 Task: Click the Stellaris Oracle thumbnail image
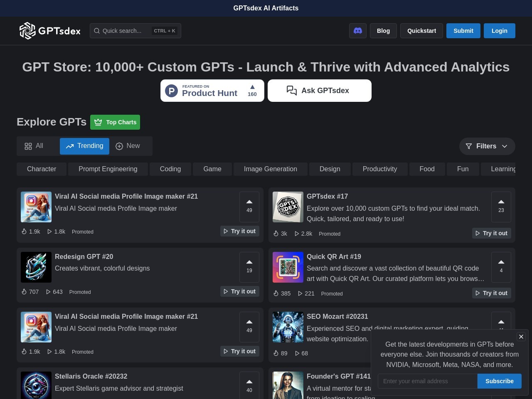[36, 385]
